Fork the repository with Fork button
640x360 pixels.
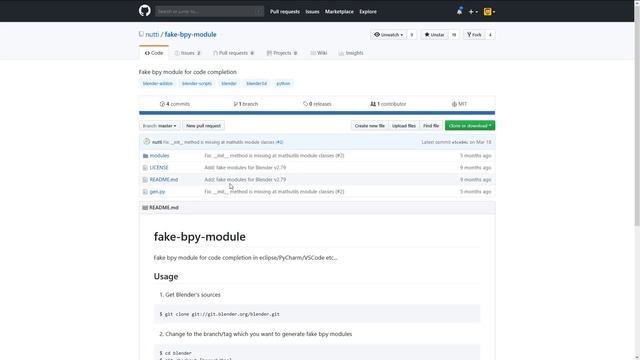pyautogui.click(x=474, y=35)
